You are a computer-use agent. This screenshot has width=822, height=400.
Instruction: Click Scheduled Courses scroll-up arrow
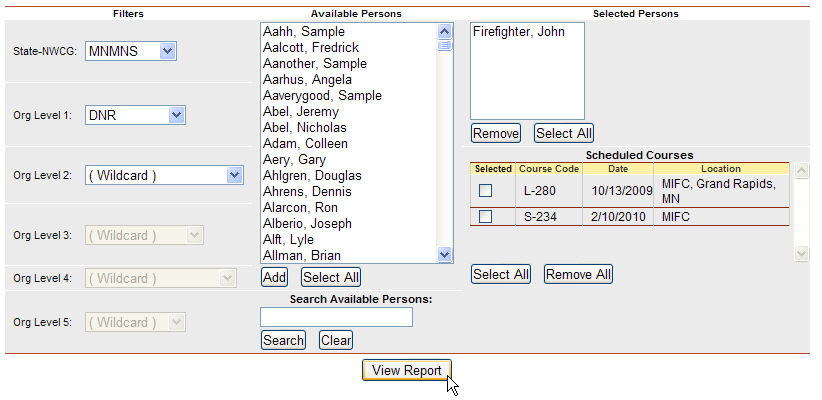coord(802,170)
